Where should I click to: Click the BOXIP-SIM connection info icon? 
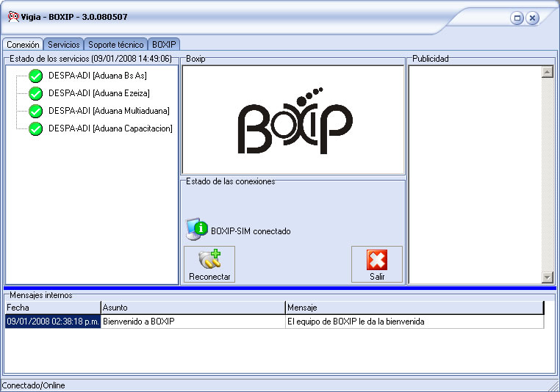[196, 230]
